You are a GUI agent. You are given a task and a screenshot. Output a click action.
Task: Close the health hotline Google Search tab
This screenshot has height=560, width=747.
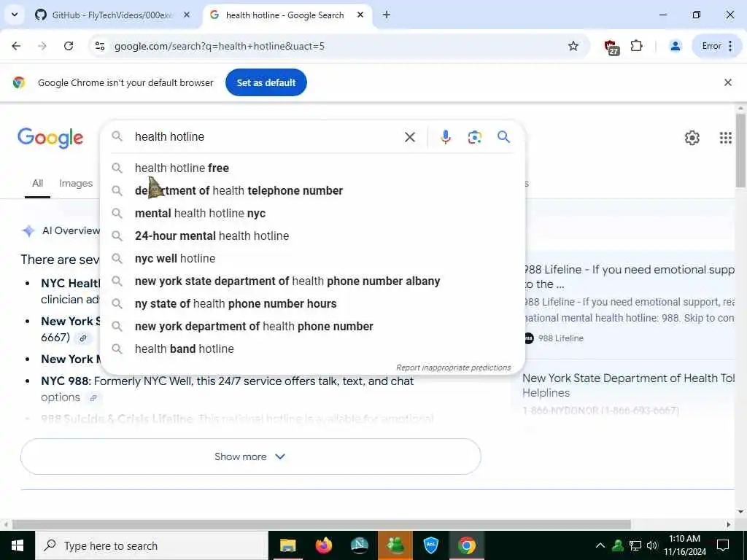[360, 15]
